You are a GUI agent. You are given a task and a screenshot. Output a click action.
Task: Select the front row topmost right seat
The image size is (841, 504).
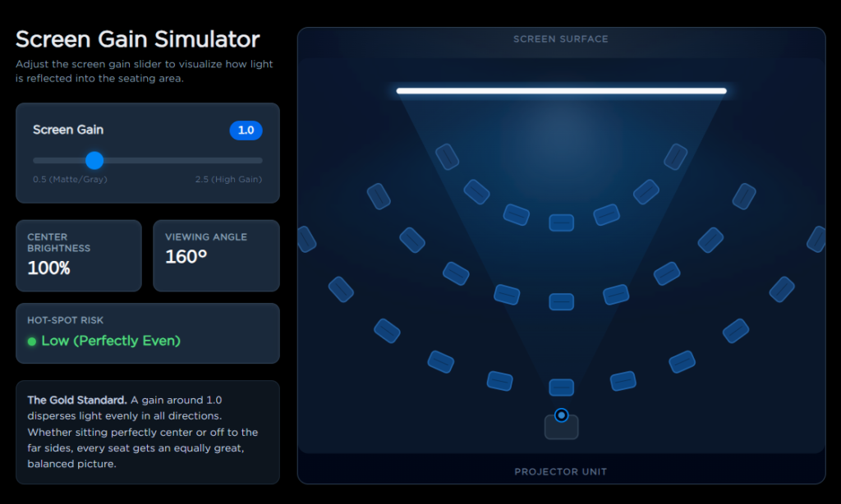[x=676, y=157]
